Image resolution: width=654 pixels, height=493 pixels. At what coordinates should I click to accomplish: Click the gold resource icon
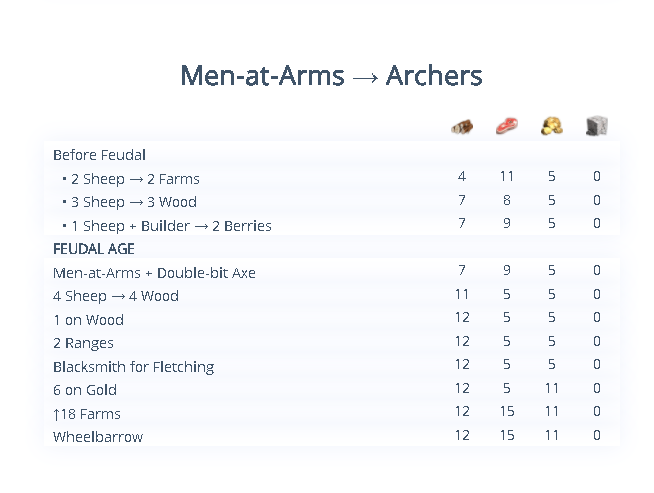552,126
